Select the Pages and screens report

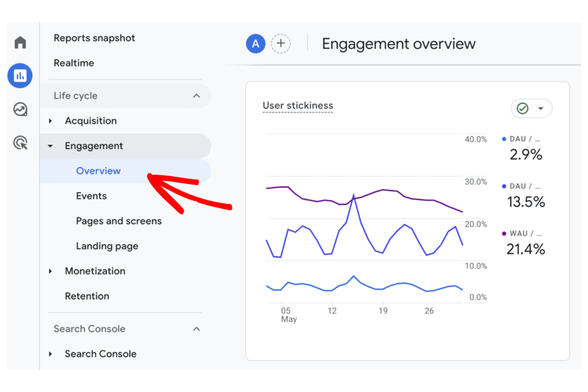pos(118,221)
